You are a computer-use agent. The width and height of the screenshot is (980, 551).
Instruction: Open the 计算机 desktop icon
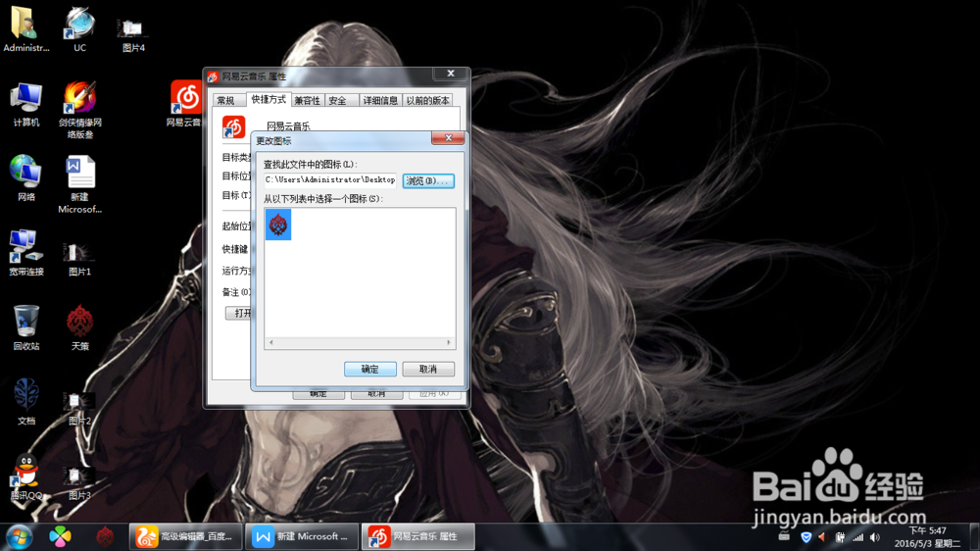click(x=25, y=105)
